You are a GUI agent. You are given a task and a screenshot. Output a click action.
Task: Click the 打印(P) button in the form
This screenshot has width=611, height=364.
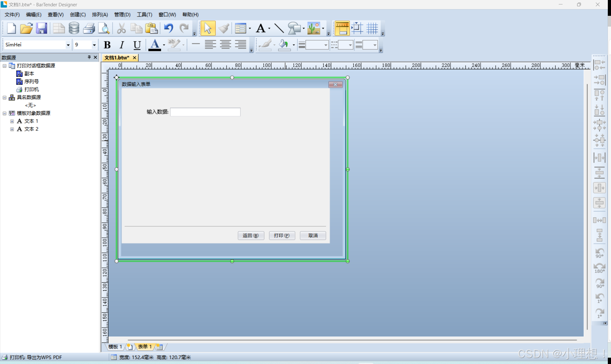point(282,235)
